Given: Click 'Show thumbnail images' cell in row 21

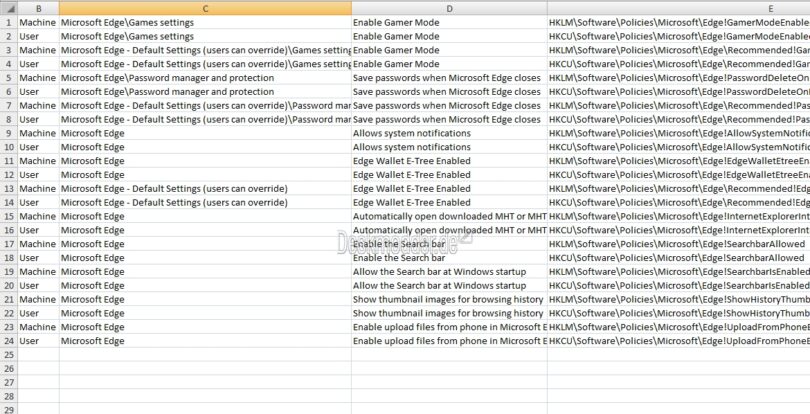Looking at the screenshot, I should pos(447,299).
